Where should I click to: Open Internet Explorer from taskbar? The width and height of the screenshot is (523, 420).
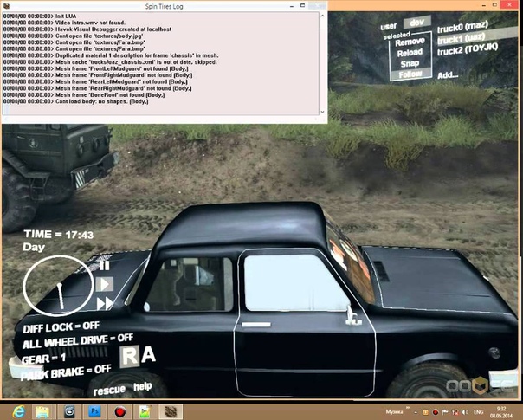(19, 412)
